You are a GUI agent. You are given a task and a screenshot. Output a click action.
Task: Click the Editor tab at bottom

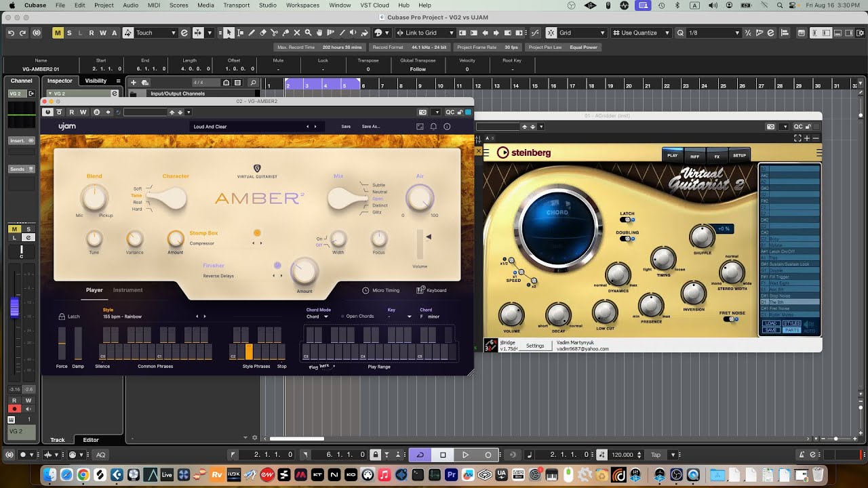[91, 440]
